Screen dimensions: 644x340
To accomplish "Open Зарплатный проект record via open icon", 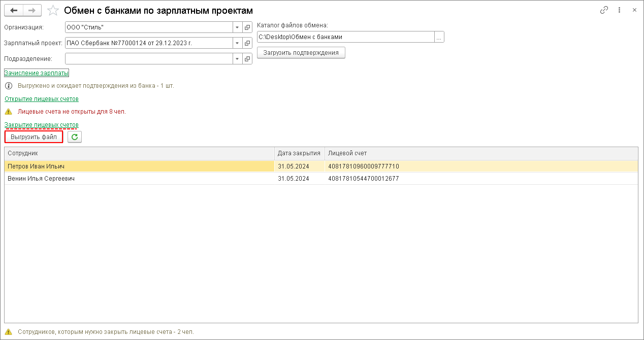I will [x=247, y=43].
